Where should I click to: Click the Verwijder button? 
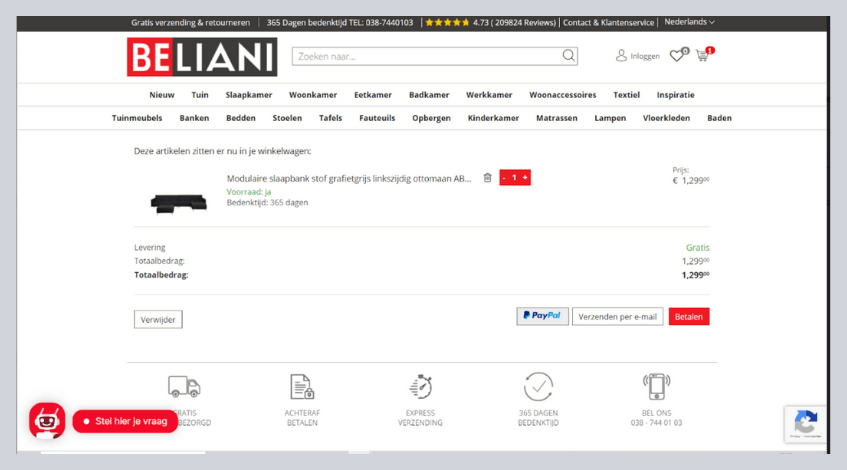158,320
